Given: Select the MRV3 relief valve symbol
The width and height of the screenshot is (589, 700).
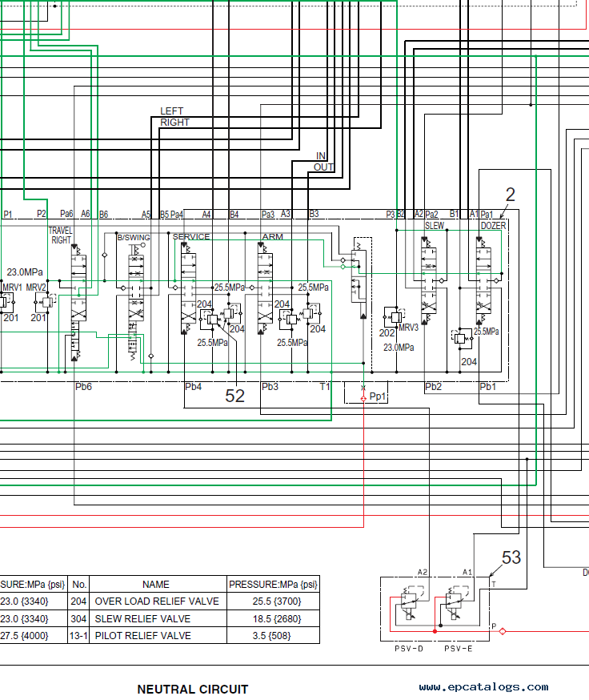Looking at the screenshot, I should (x=395, y=317).
